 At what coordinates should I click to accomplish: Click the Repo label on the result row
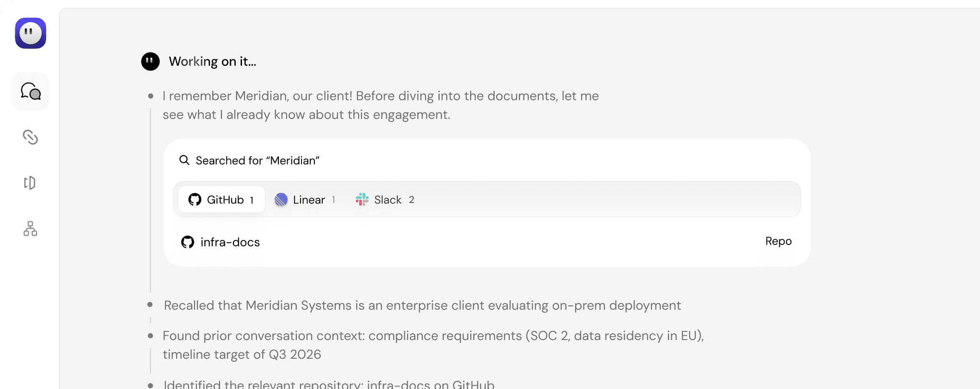coord(778,241)
